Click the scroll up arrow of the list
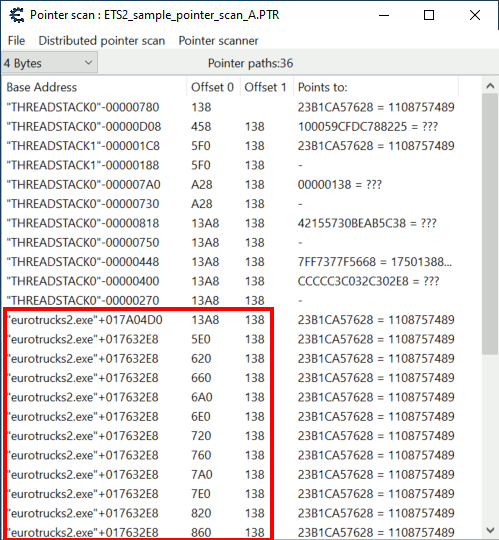499x540 pixels. coord(490,86)
